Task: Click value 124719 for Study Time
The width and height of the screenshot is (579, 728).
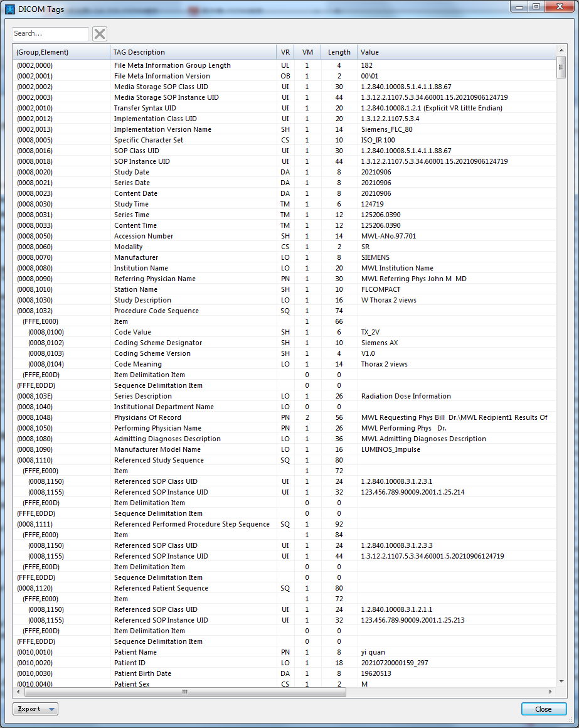Action: pos(372,205)
